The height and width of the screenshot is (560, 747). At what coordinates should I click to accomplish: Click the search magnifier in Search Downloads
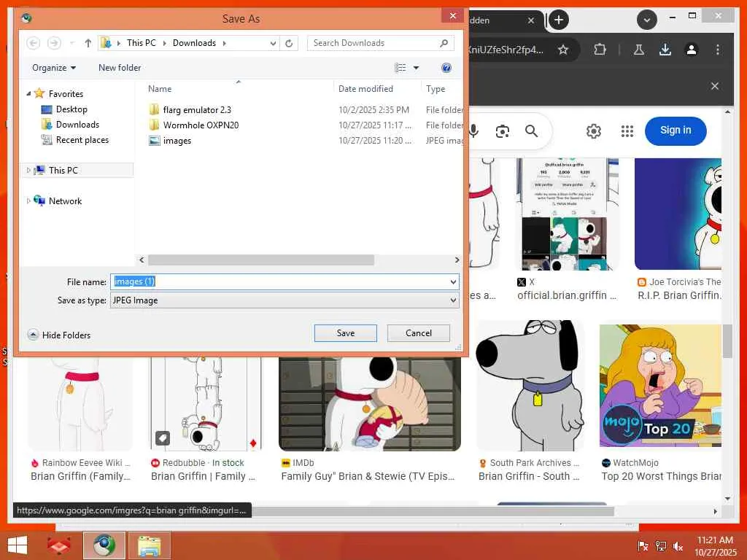click(444, 43)
